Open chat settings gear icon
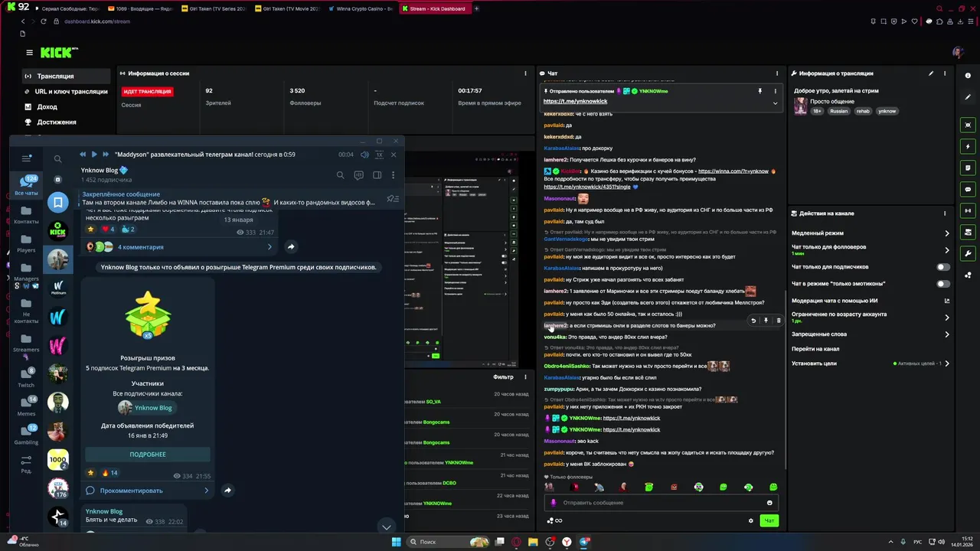This screenshot has width=980, height=551. [750, 520]
